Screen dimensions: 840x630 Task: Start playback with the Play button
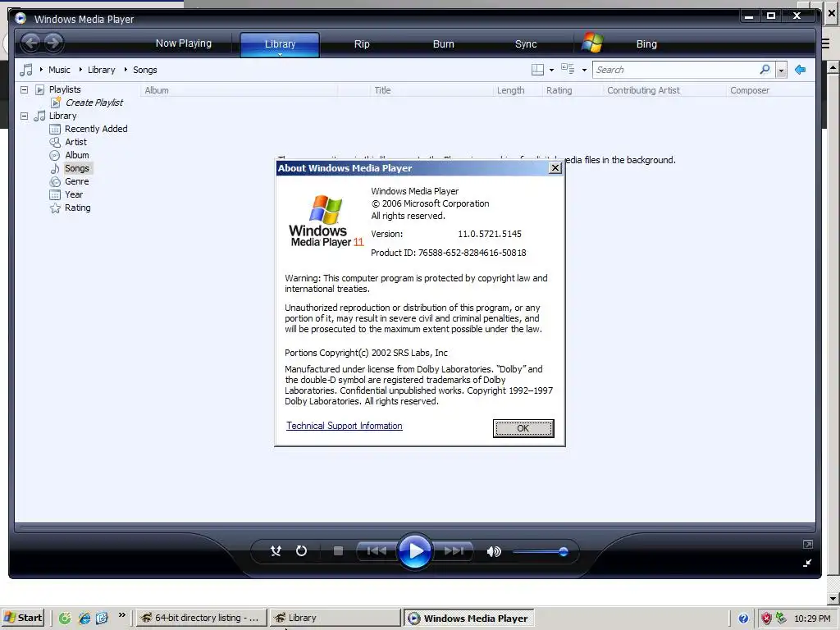pyautogui.click(x=414, y=550)
